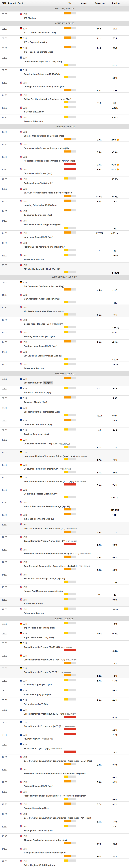Click the Wednesday, Apr 27 date header
Viewport: 129px width, 868px height.
point(64,277)
